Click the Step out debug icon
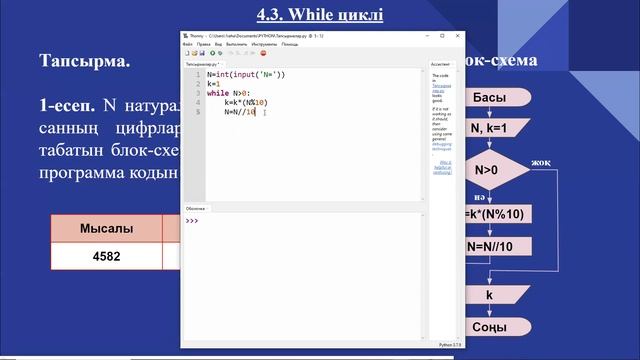 246,53
